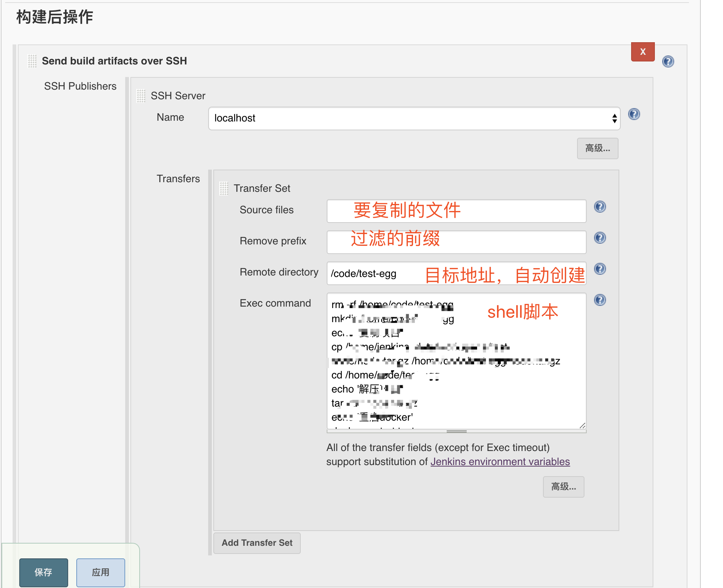Viewport: 723px width, 588px height.
Task: Delete the SSH build step with red X
Action: tap(643, 52)
